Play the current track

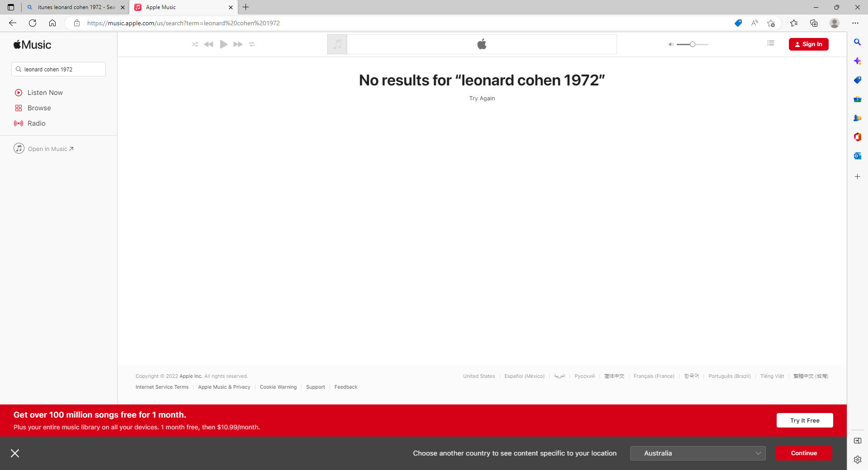click(x=223, y=44)
